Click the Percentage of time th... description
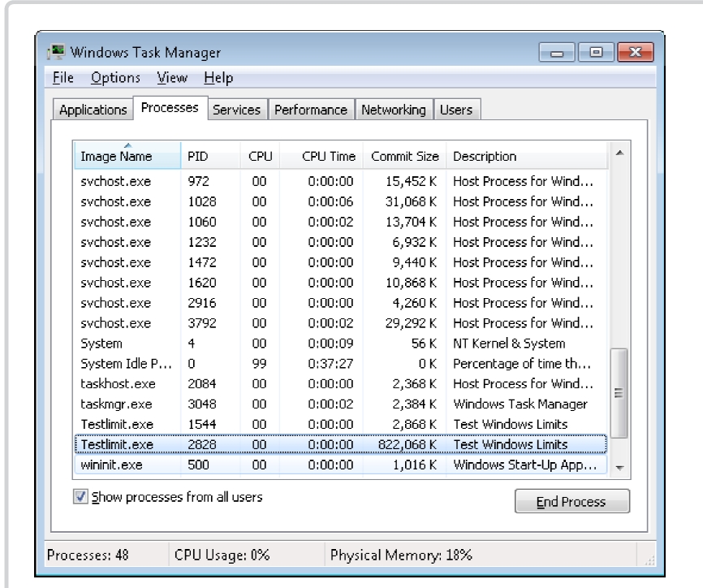The height and width of the screenshot is (588, 703). click(x=522, y=363)
